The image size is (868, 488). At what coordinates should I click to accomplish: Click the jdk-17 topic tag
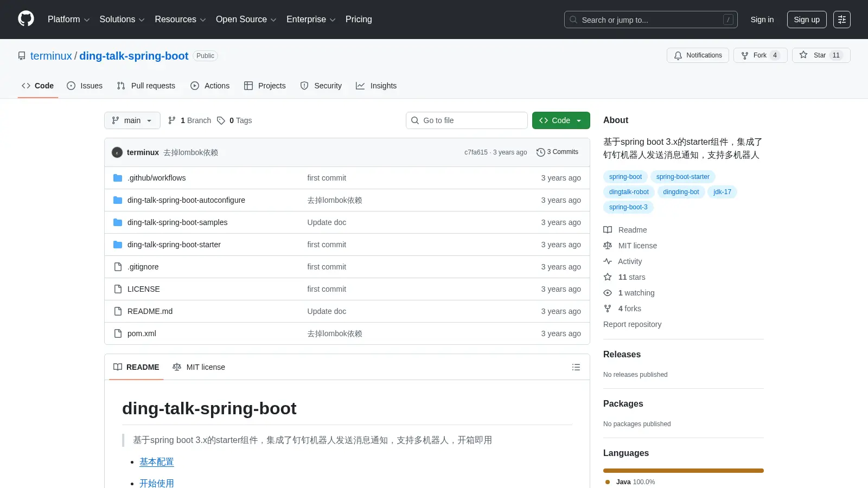[x=722, y=192]
